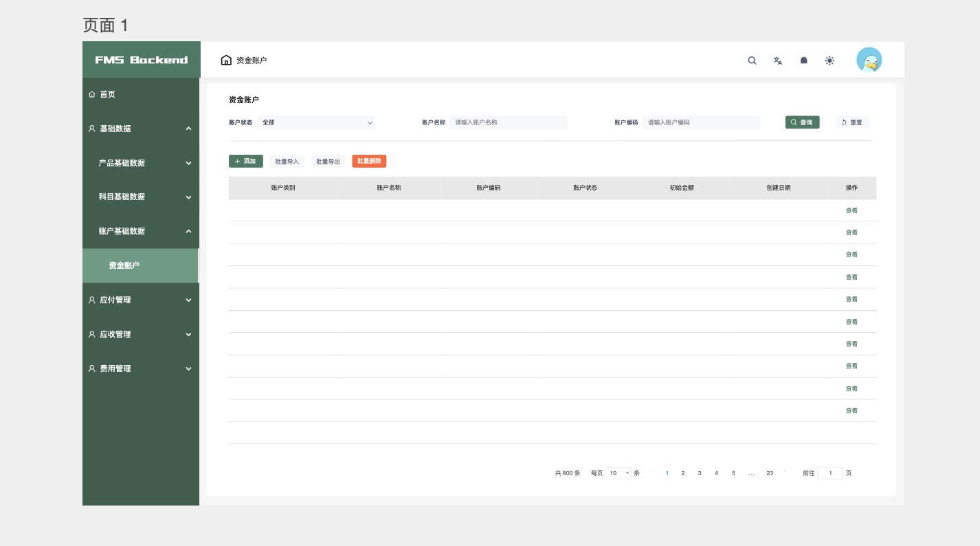Image resolution: width=980 pixels, height=546 pixels.
Task: Click the 账户状态 table column header
Action: [x=585, y=188]
